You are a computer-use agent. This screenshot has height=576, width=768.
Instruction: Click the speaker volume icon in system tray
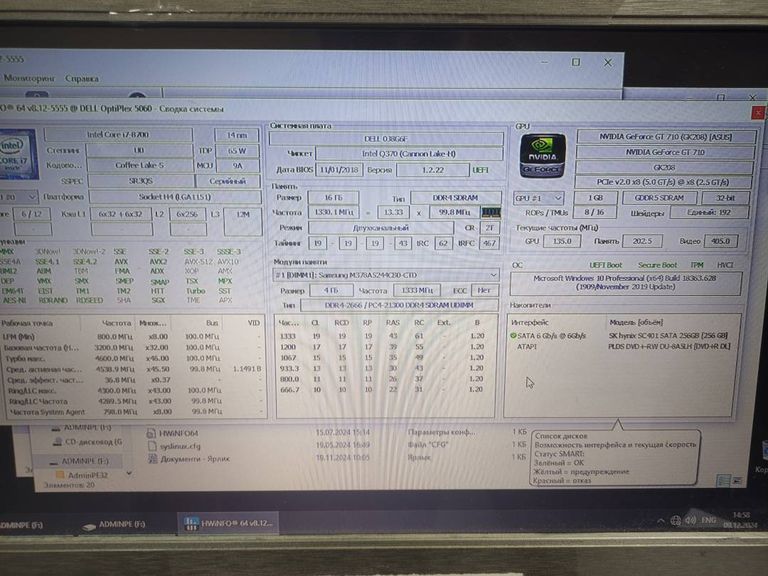coord(691,520)
